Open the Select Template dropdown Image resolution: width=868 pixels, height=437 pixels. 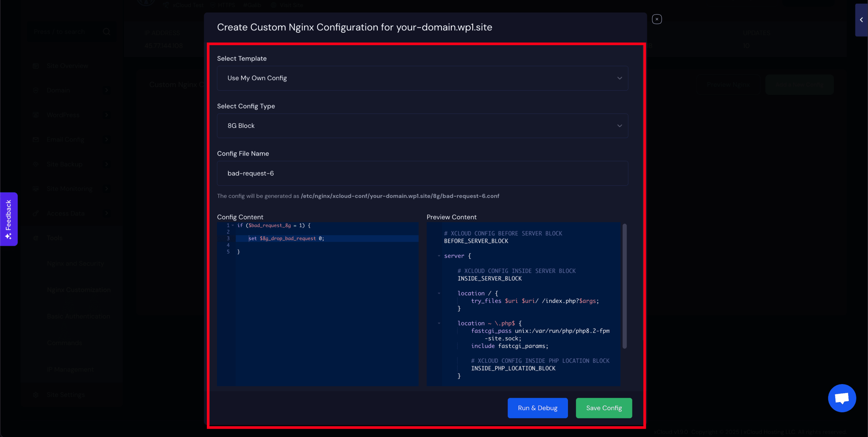[422, 78]
